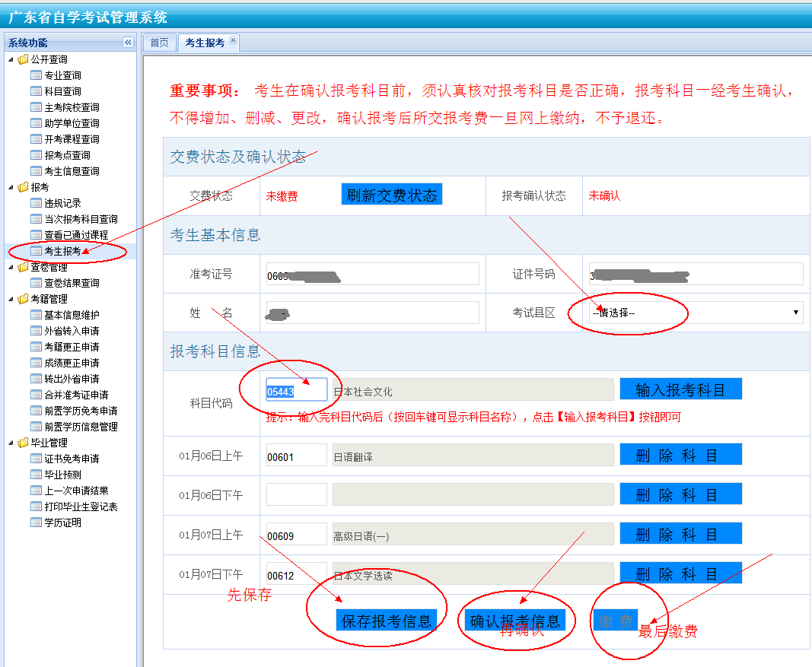Click 输入报考科目 button
This screenshot has width=812, height=667.
click(x=680, y=389)
